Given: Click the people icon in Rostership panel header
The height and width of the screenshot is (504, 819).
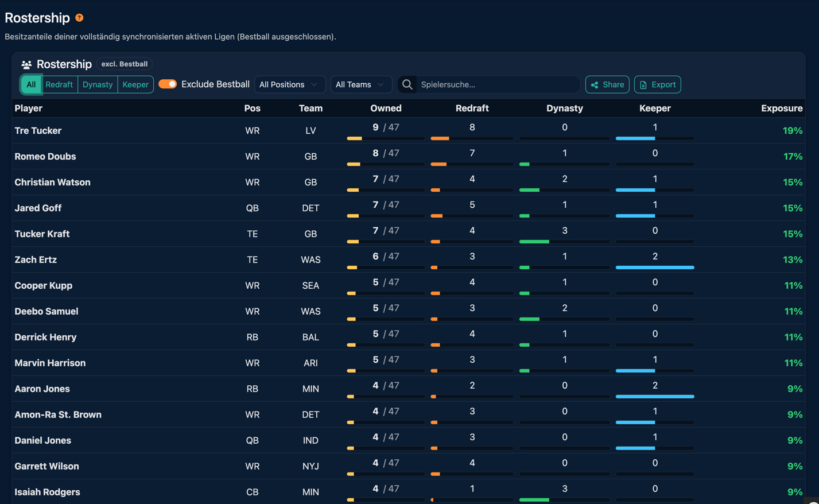Looking at the screenshot, I should (26, 64).
